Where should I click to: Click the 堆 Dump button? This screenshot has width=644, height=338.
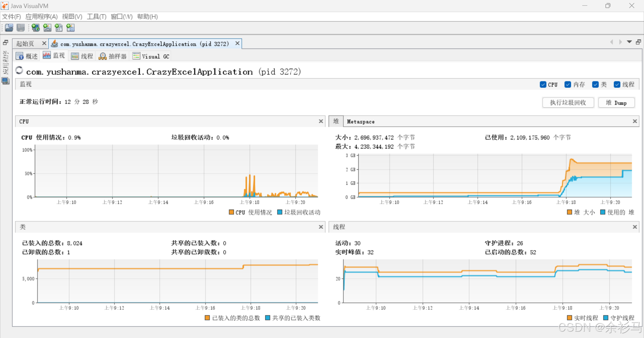(x=616, y=103)
